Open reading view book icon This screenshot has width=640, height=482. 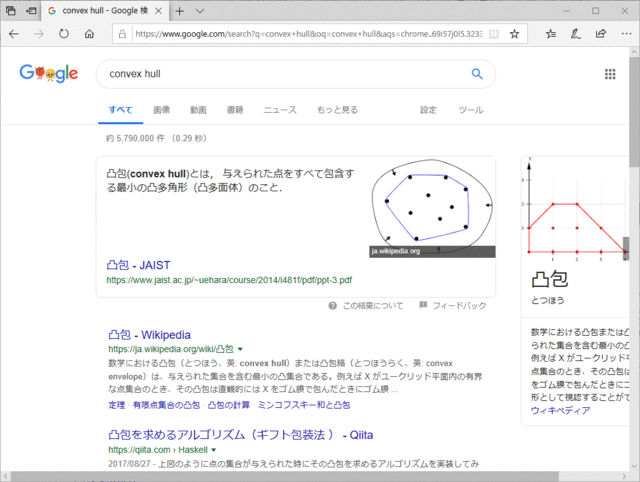pos(493,34)
